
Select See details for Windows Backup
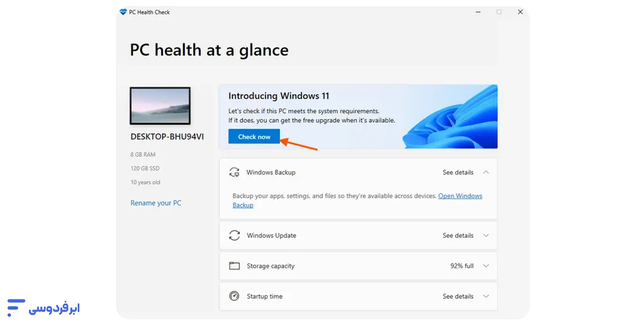click(x=458, y=172)
